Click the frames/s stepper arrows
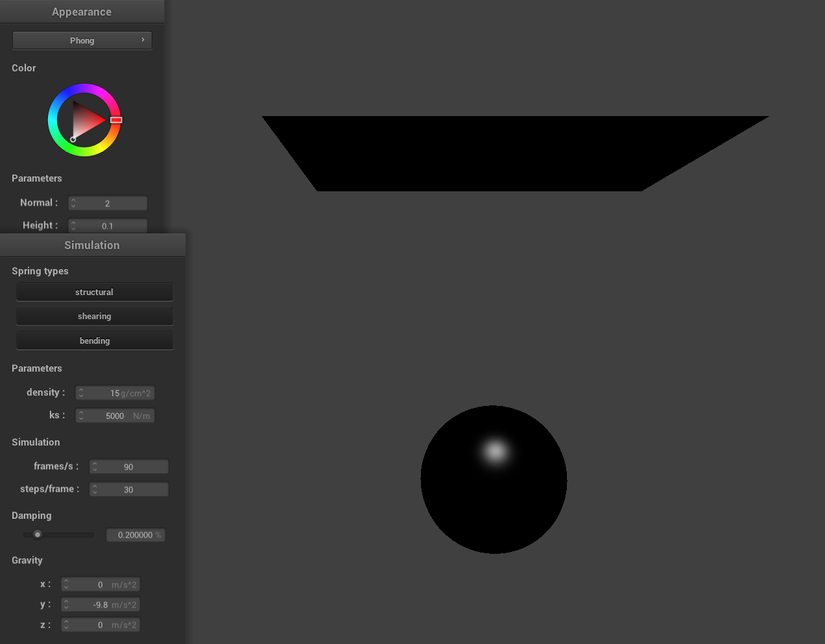 pyautogui.click(x=95, y=467)
